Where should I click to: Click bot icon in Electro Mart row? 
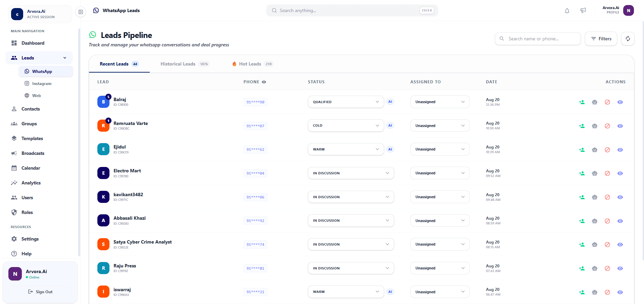pyautogui.click(x=595, y=173)
